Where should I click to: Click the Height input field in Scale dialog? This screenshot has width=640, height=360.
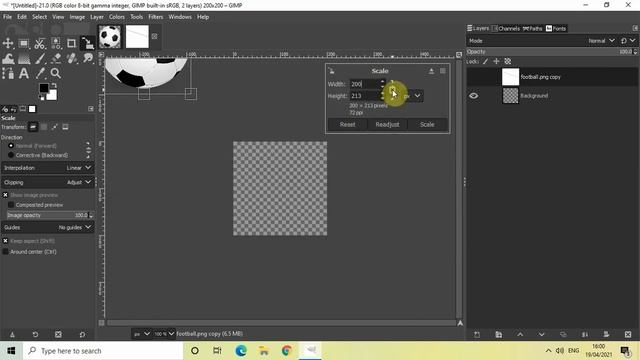(x=364, y=96)
